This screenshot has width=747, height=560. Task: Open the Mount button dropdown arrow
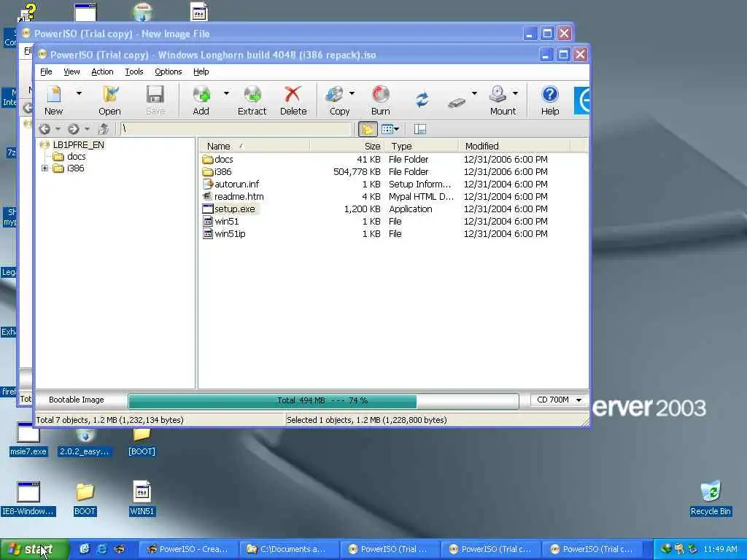(x=515, y=93)
